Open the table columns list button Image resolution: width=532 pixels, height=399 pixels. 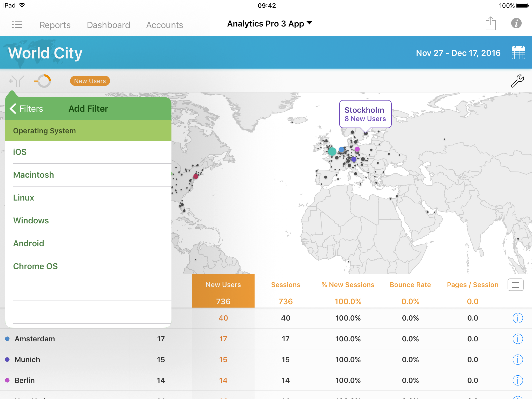(515, 285)
